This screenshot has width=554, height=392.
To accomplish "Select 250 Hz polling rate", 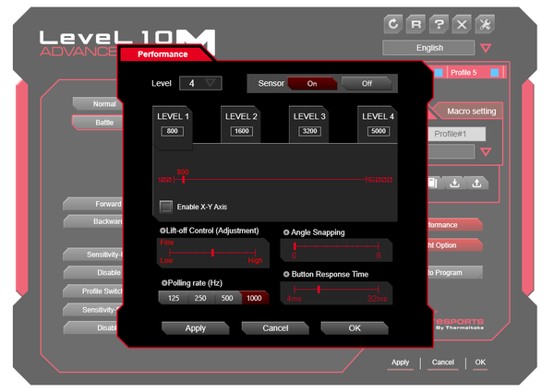I will (x=200, y=298).
